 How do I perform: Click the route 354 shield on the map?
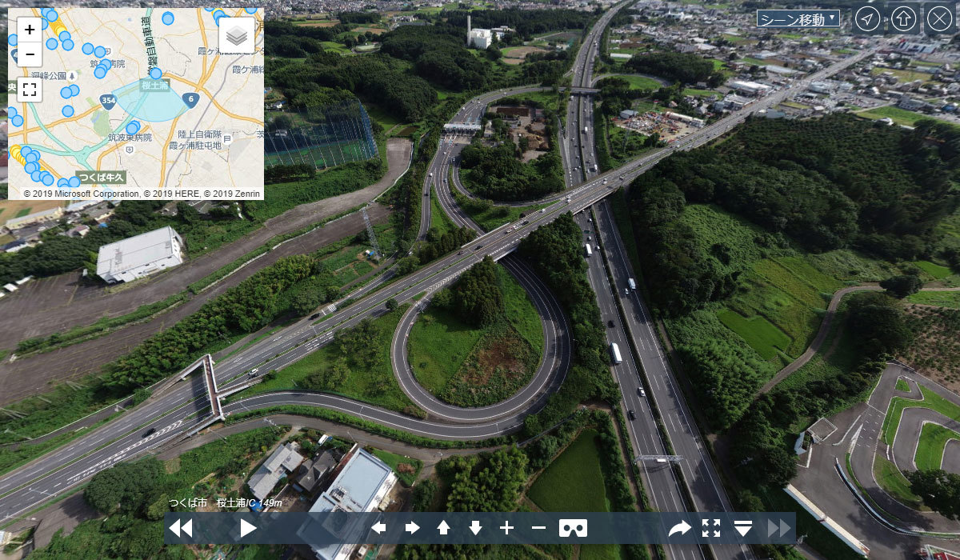108,100
